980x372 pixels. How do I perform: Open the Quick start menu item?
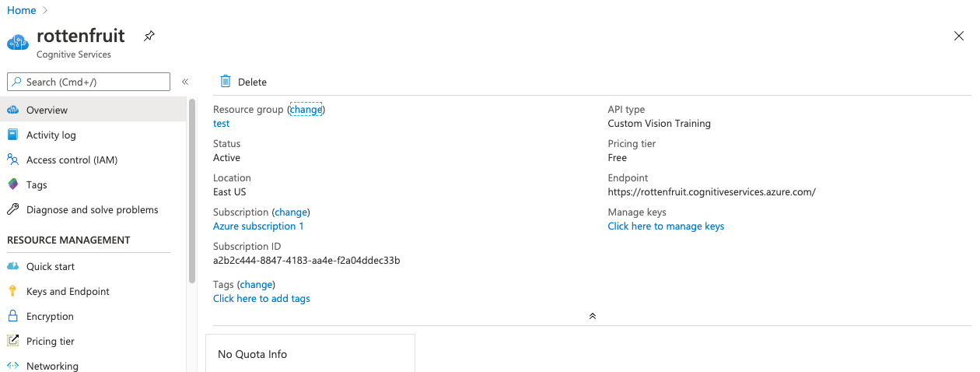(51, 266)
